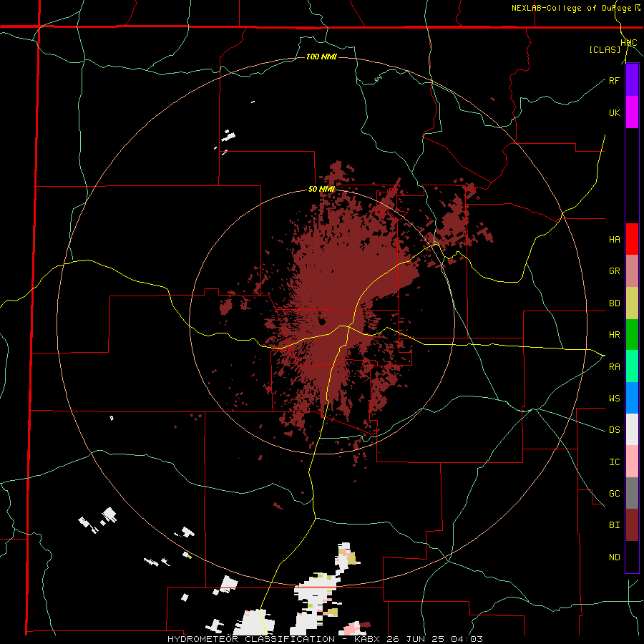The height and width of the screenshot is (644, 644).
Task: Click the brown BI legend color swatch
Action: (632, 525)
